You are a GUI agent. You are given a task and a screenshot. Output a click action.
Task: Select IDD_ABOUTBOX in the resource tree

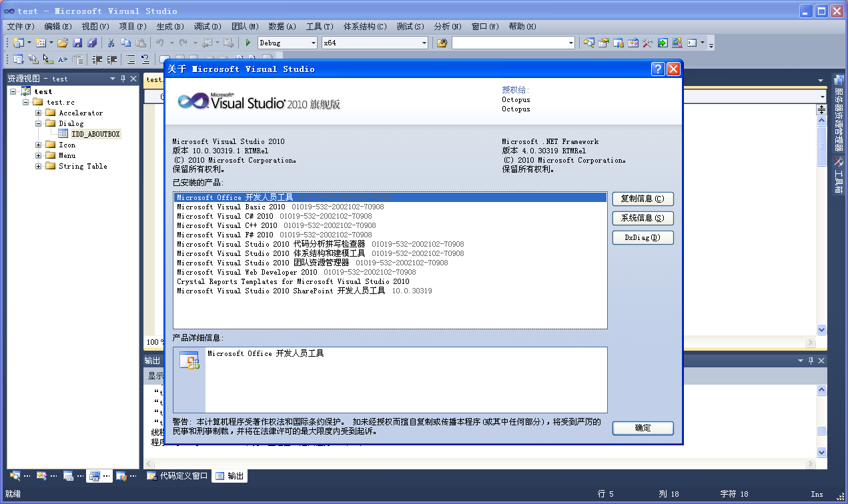[x=95, y=134]
